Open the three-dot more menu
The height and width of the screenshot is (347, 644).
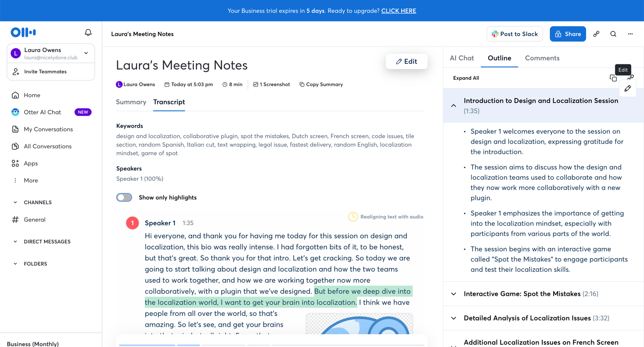click(x=630, y=34)
